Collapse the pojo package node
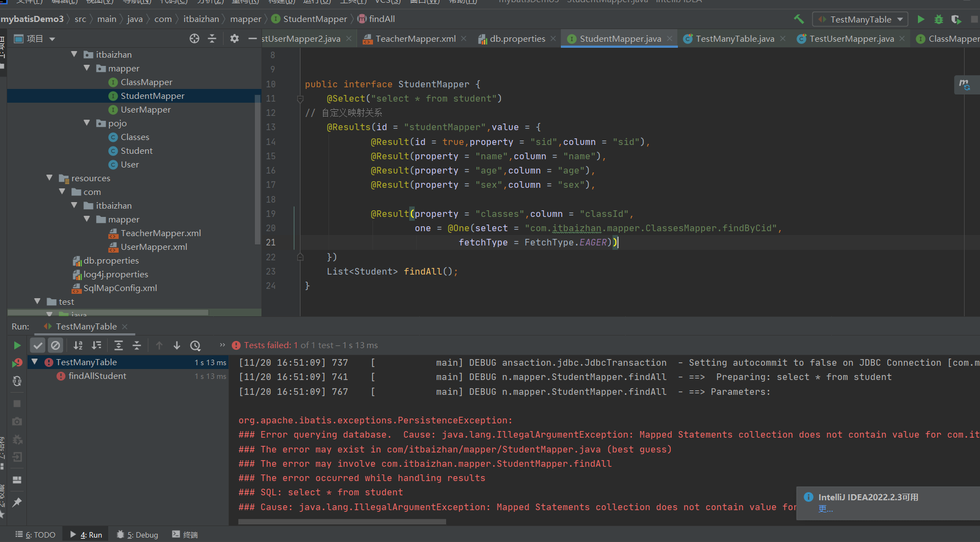 [x=87, y=123]
